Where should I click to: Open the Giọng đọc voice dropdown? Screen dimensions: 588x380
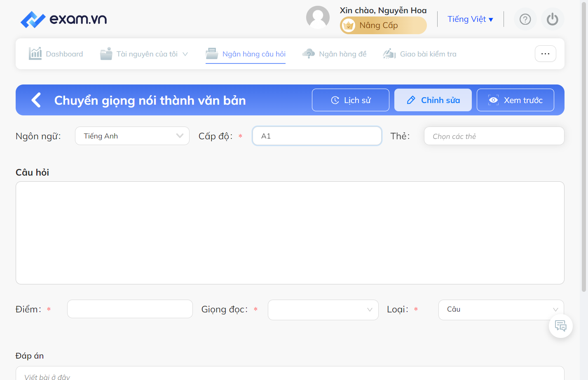click(x=323, y=310)
